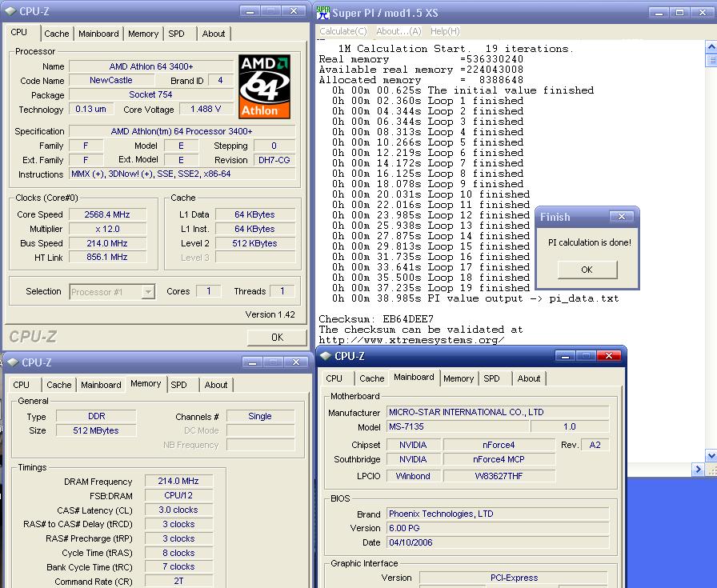717x588 pixels.
Task: Click the CAS# Latency 3.0 clocks field
Action: click(178, 510)
